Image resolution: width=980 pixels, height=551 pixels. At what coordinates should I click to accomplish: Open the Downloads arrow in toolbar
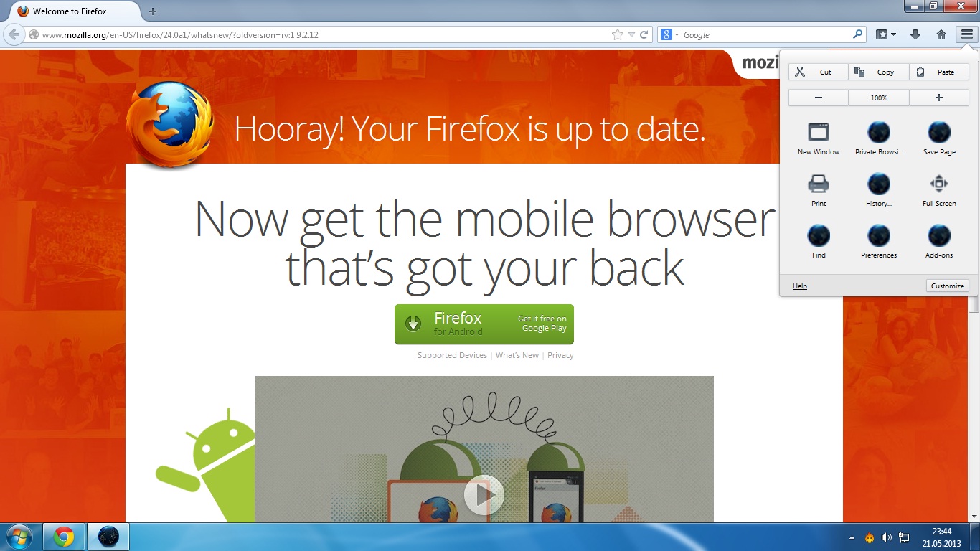pos(915,34)
